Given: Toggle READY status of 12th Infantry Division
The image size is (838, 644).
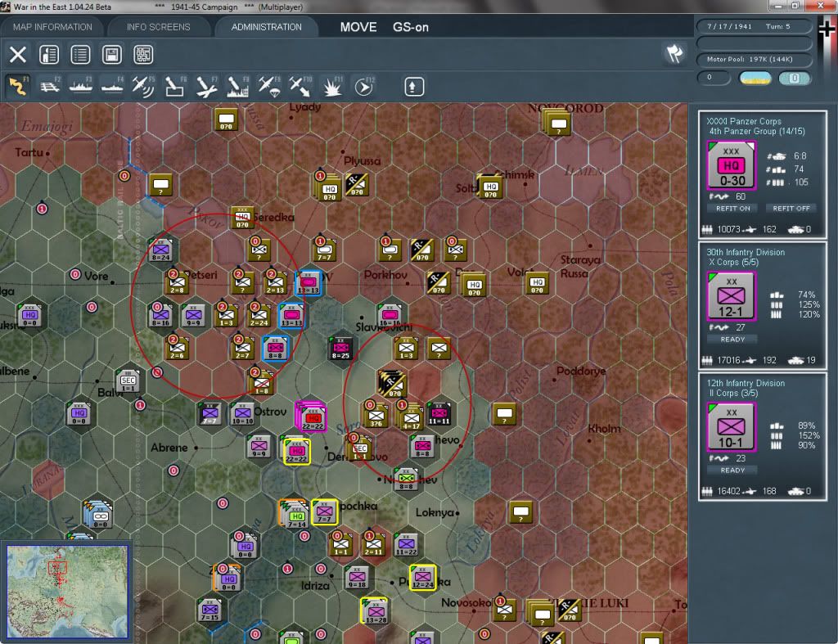Looking at the screenshot, I should click(732, 471).
